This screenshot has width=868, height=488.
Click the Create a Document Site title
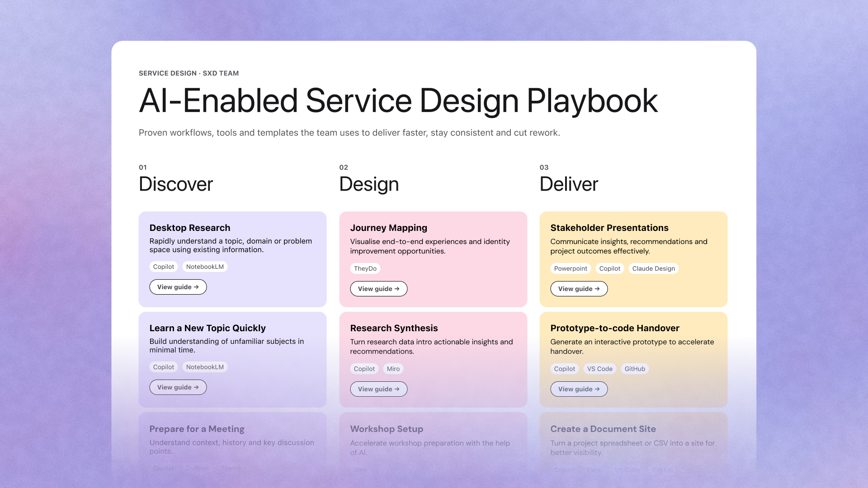tap(603, 429)
